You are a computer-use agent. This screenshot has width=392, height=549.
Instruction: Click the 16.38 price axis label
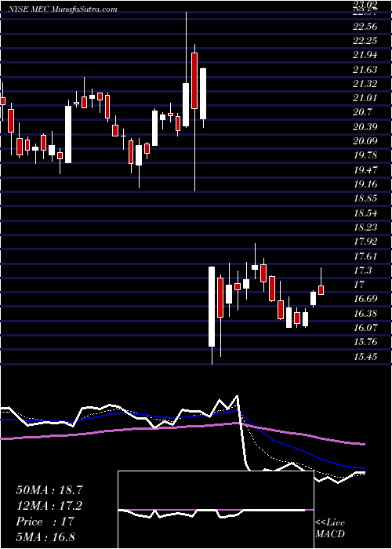pyautogui.click(x=365, y=314)
